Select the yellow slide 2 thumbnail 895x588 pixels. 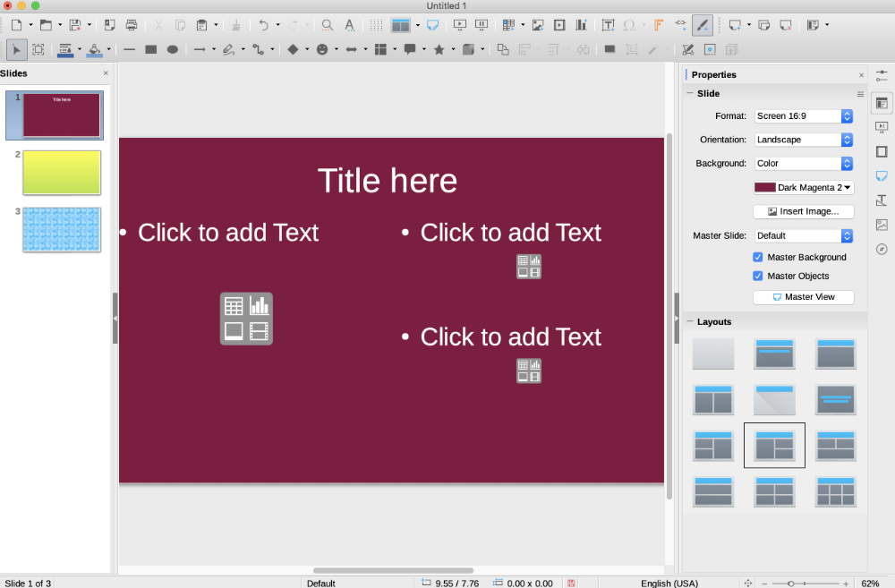point(62,172)
